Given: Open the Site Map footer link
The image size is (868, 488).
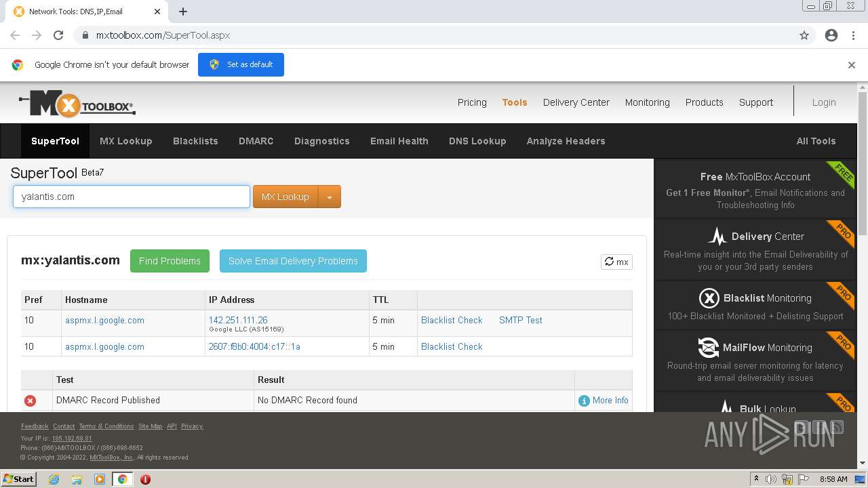Looking at the screenshot, I should click(x=151, y=426).
